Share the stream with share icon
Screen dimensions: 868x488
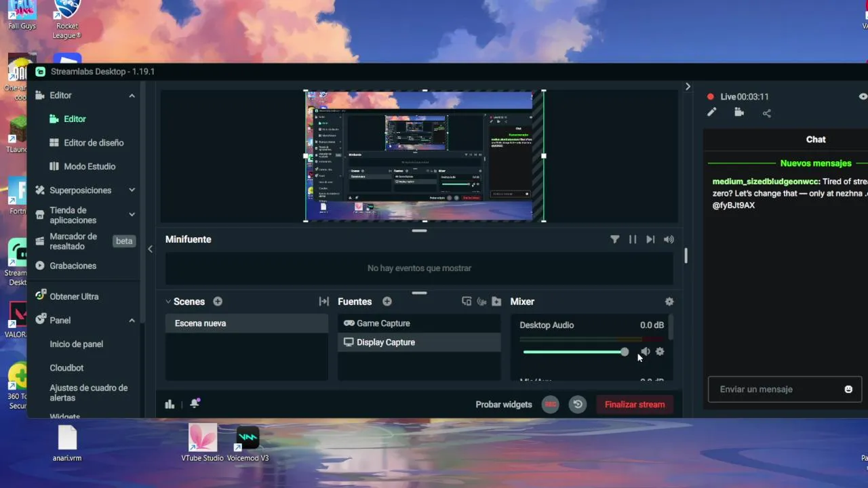(x=767, y=113)
